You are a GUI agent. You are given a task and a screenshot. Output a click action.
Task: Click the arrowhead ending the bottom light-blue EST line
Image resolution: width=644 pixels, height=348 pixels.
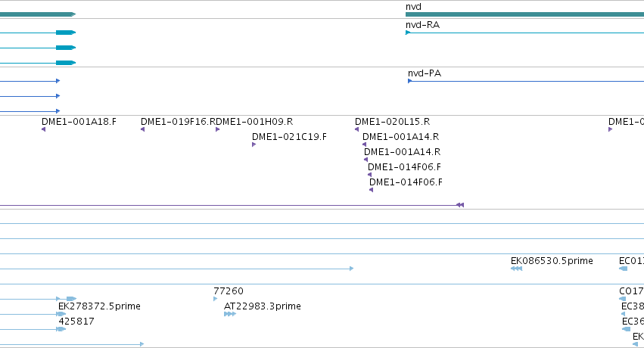(x=142, y=344)
